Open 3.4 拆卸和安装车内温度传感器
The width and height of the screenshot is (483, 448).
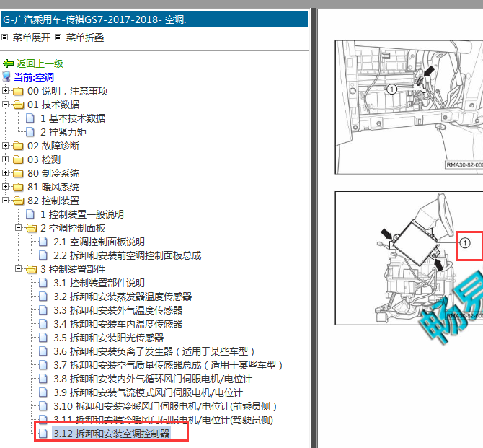118,324
